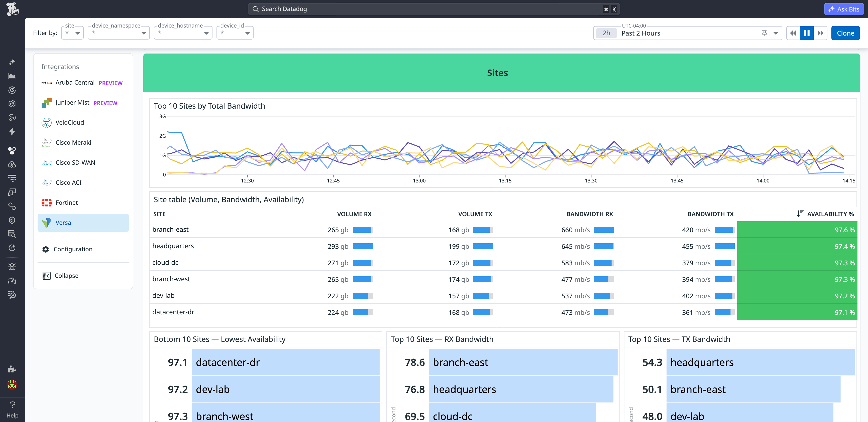
Task: Open the device_id filter dropdown
Action: tap(235, 33)
